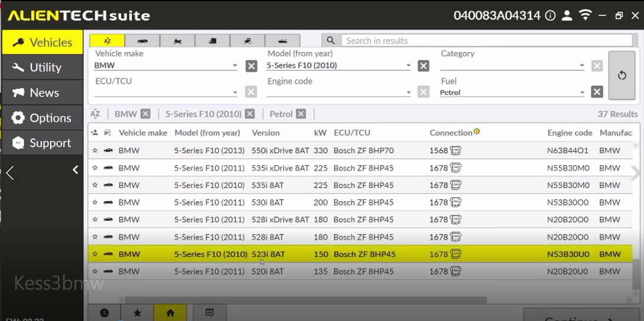Image resolution: width=644 pixels, height=321 pixels.
Task: Remove the Petrol filter chip
Action: 301,114
